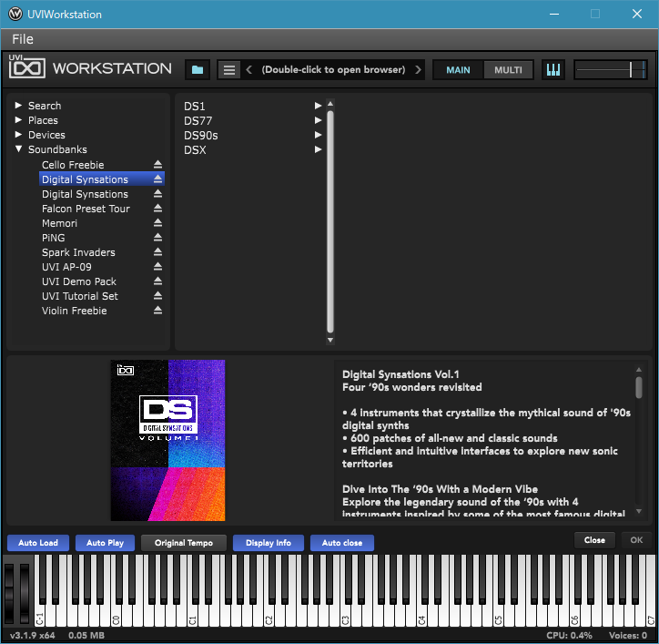Click the CPU usage status readout
This screenshot has width=659, height=644.
coord(569,635)
